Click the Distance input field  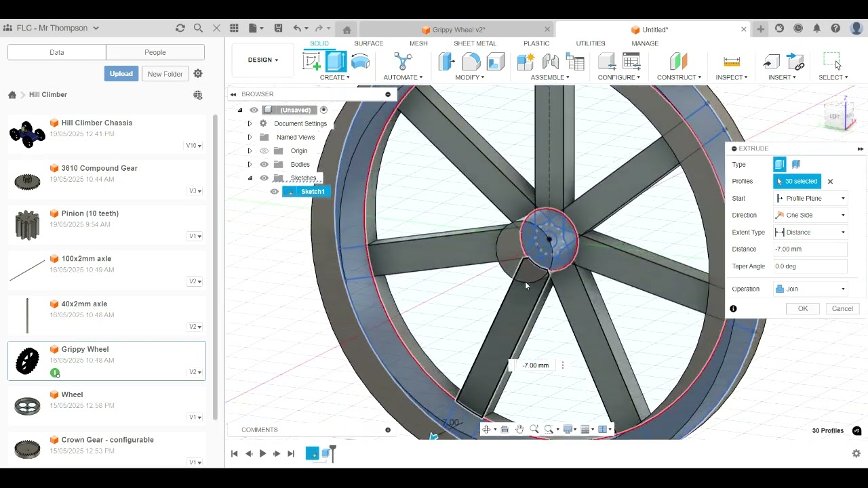[810, 249]
